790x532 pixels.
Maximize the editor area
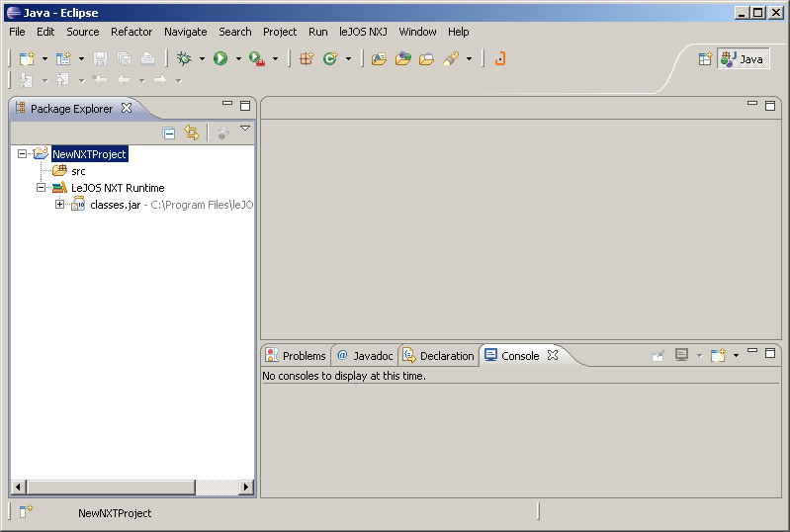pyautogui.click(x=770, y=105)
